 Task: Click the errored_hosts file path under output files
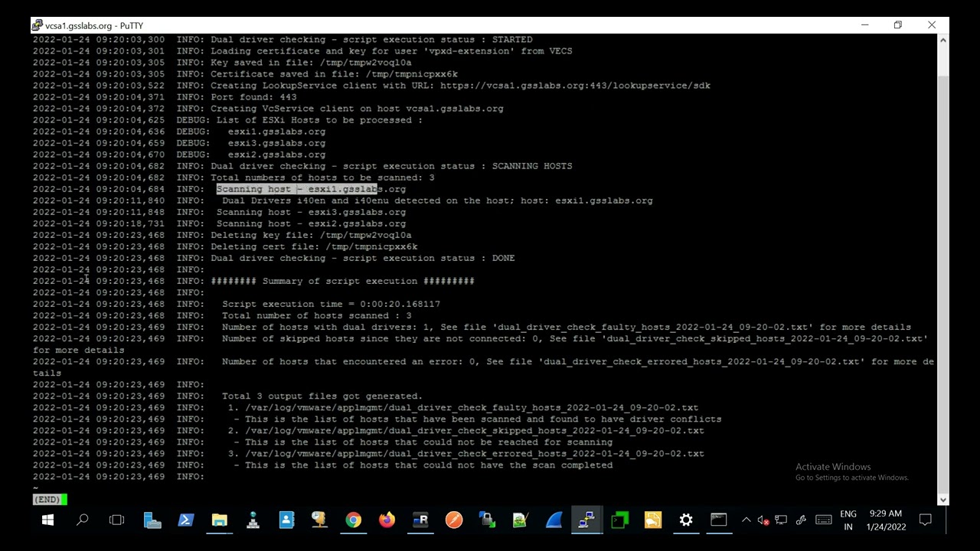point(475,453)
